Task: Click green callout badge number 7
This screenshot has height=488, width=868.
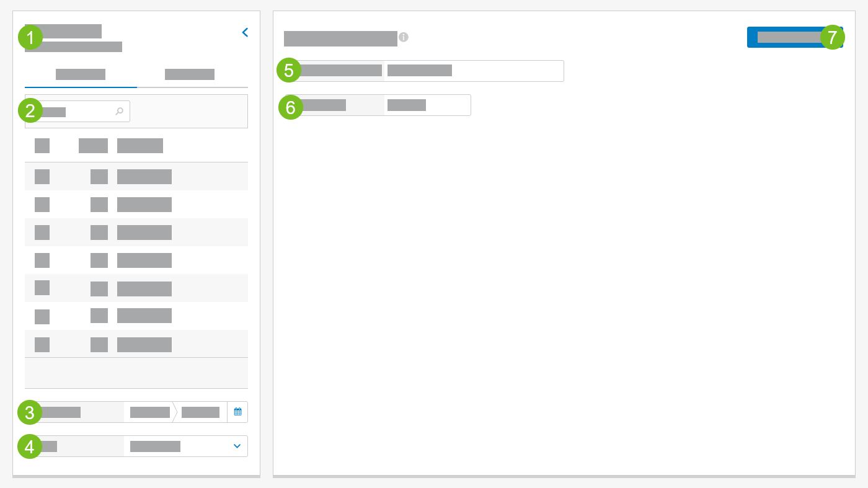Action: tap(831, 37)
